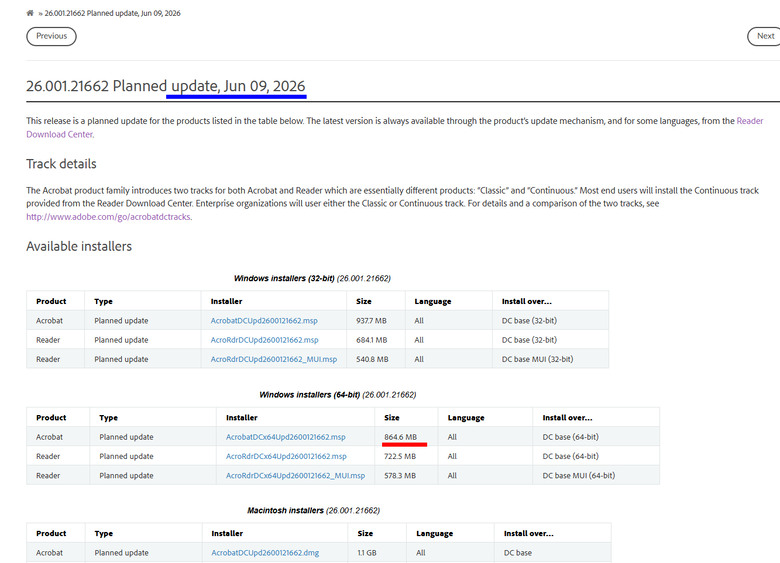The width and height of the screenshot is (780, 563).
Task: Go to the Previous release page
Action: point(51,36)
